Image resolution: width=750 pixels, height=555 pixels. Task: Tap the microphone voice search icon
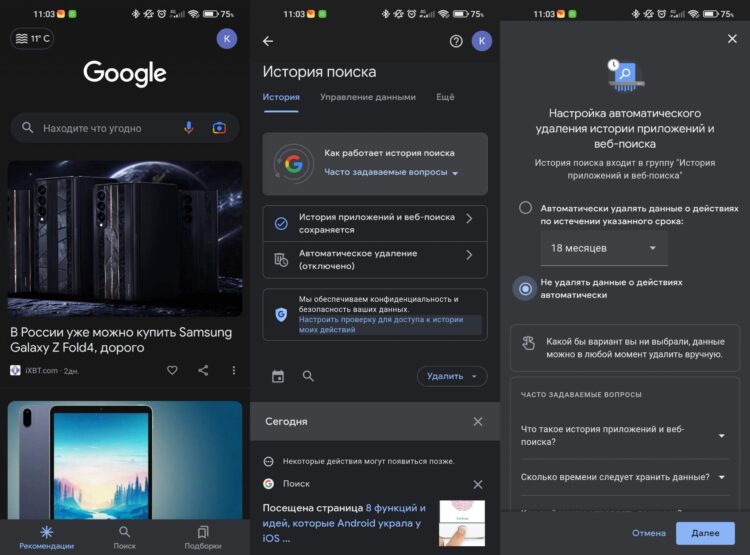[188, 128]
